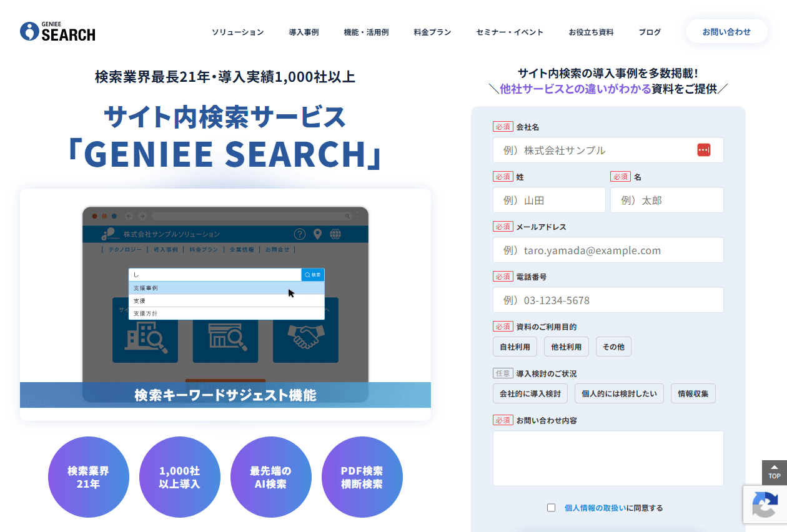Focus the 会社名 input field
The width and height of the screenshot is (787, 532).
[608, 150]
